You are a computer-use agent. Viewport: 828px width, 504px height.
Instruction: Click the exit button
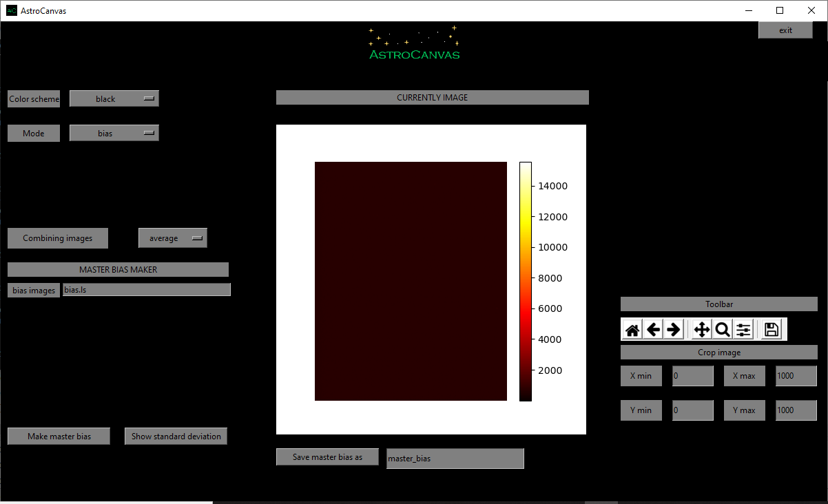click(785, 30)
